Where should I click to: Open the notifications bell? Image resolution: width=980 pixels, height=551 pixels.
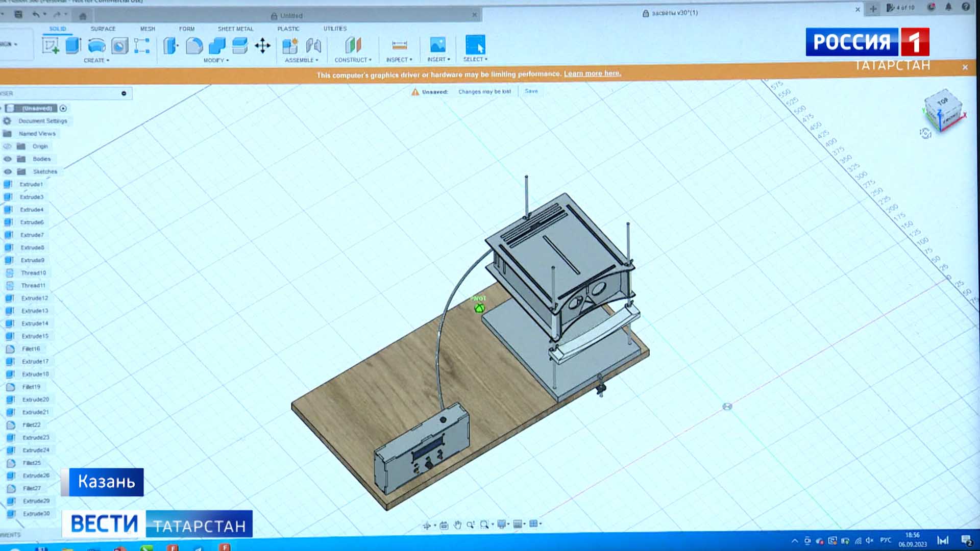(948, 7)
